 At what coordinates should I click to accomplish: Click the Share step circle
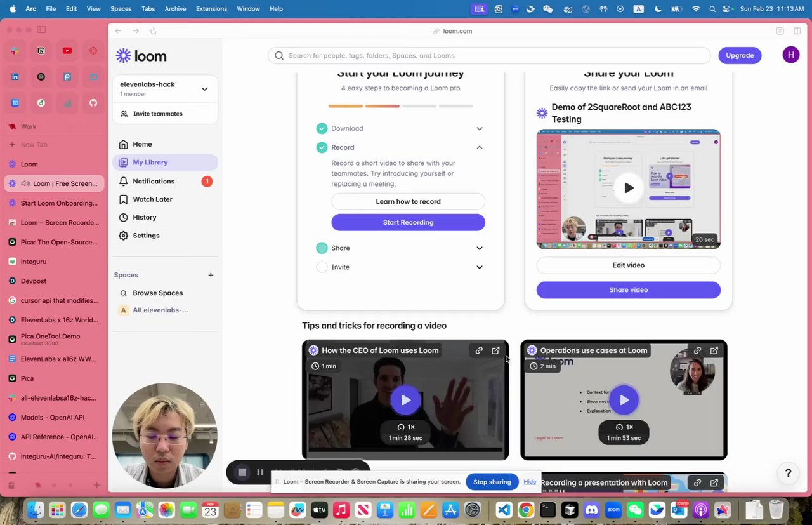point(322,248)
